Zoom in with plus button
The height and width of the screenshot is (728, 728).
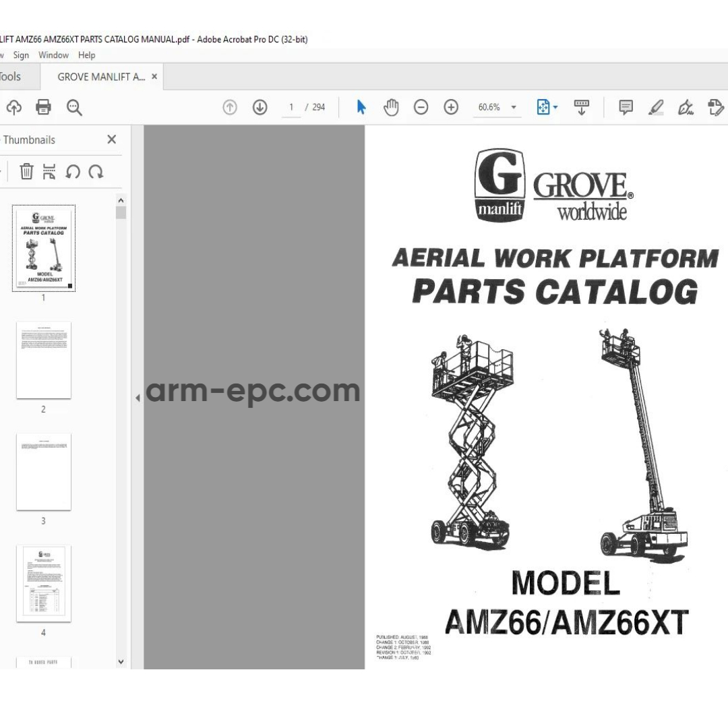(451, 107)
